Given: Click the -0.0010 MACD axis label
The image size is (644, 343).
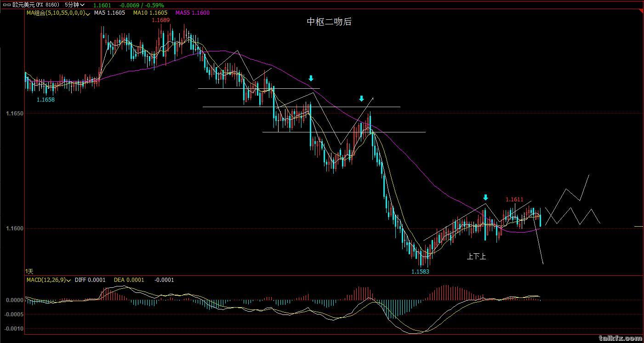Looking at the screenshot, I should point(14,329).
